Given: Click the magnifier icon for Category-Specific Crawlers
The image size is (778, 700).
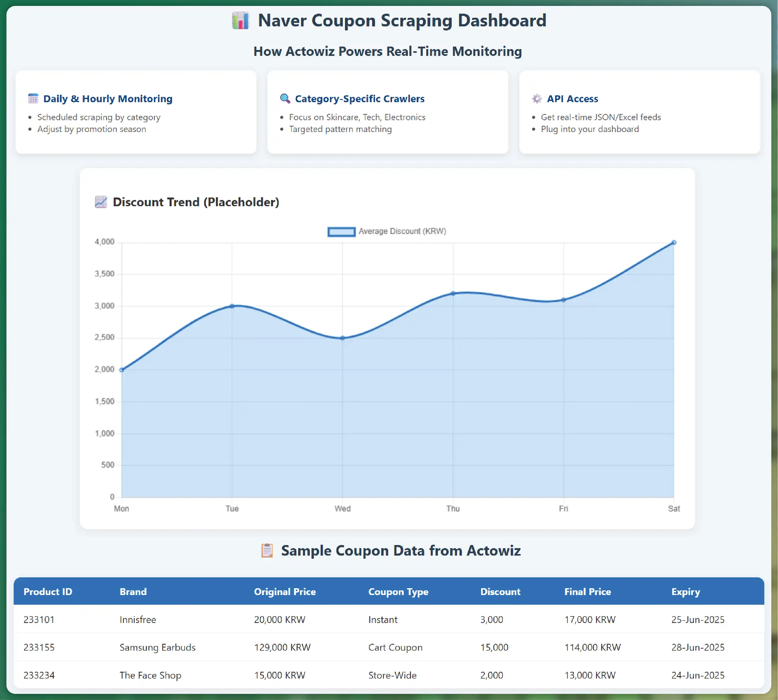Looking at the screenshot, I should pyautogui.click(x=285, y=99).
